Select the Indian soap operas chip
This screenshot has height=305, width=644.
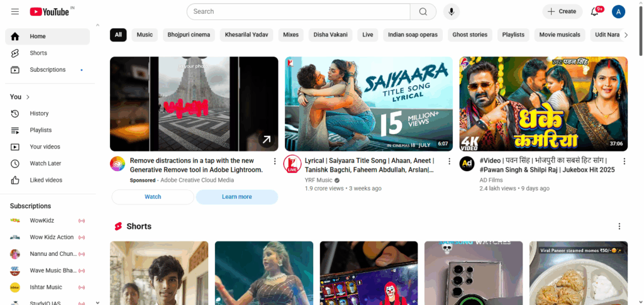(413, 35)
